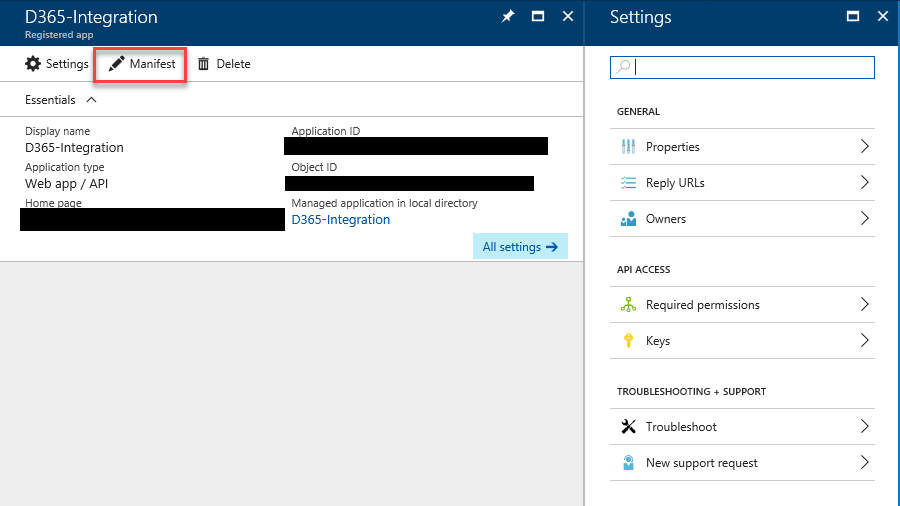900x506 pixels.
Task: Maximize the D365-Integration blade
Action: (x=538, y=17)
